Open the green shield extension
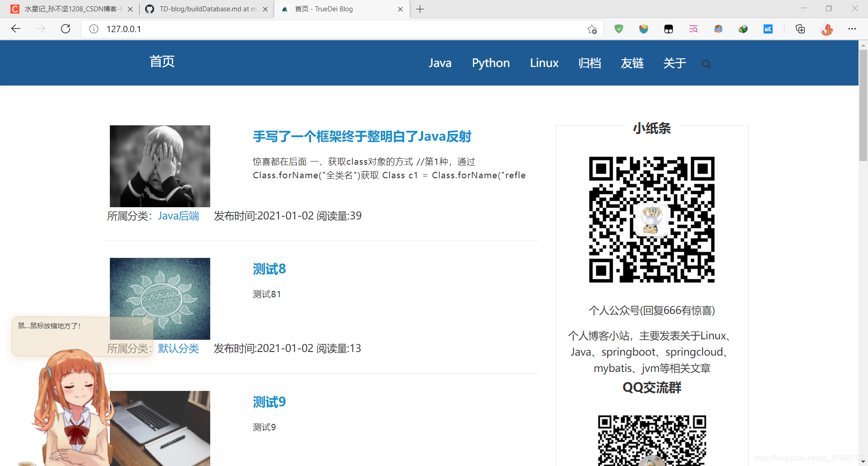 tap(619, 29)
